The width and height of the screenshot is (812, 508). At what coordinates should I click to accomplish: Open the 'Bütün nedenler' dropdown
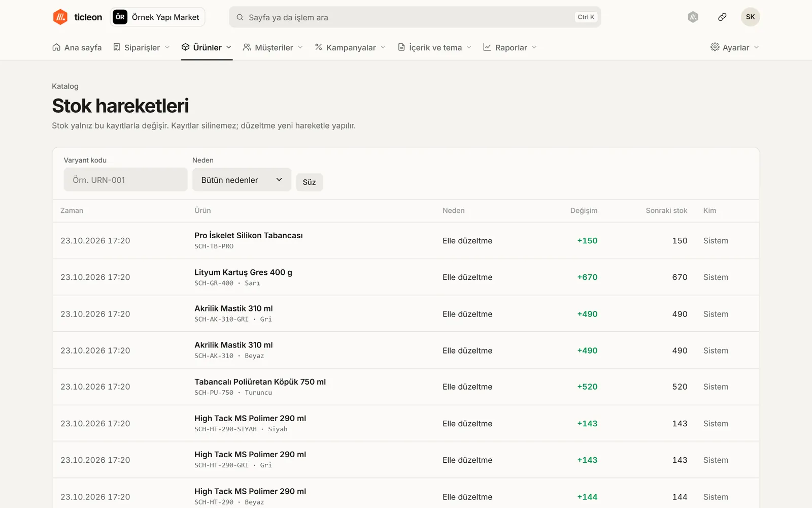click(x=242, y=180)
